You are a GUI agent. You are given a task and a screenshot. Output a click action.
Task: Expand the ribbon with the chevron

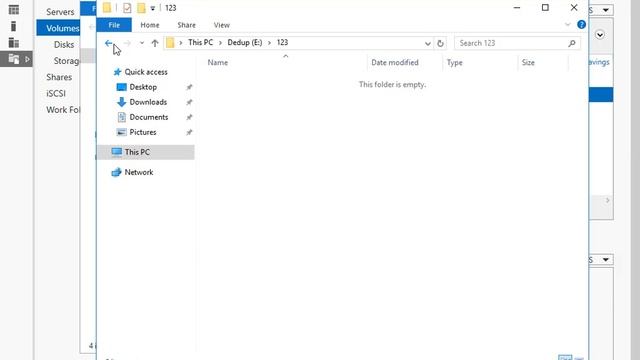pyautogui.click(x=567, y=25)
